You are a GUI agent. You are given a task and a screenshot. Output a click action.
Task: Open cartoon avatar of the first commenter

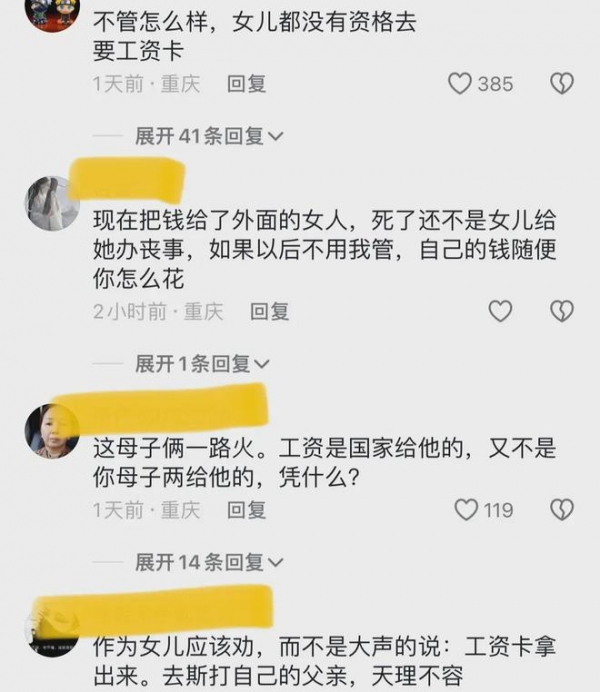(52, 13)
